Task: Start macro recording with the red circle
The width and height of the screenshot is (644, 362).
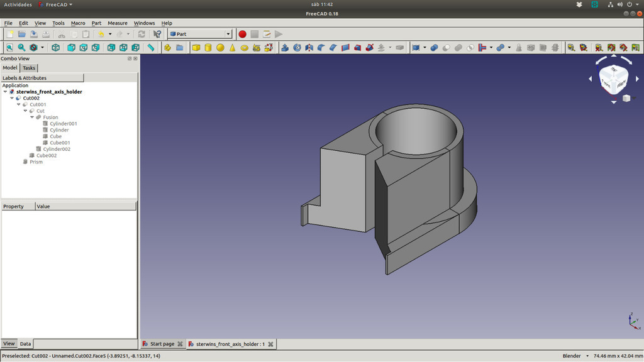Action: 242,34
